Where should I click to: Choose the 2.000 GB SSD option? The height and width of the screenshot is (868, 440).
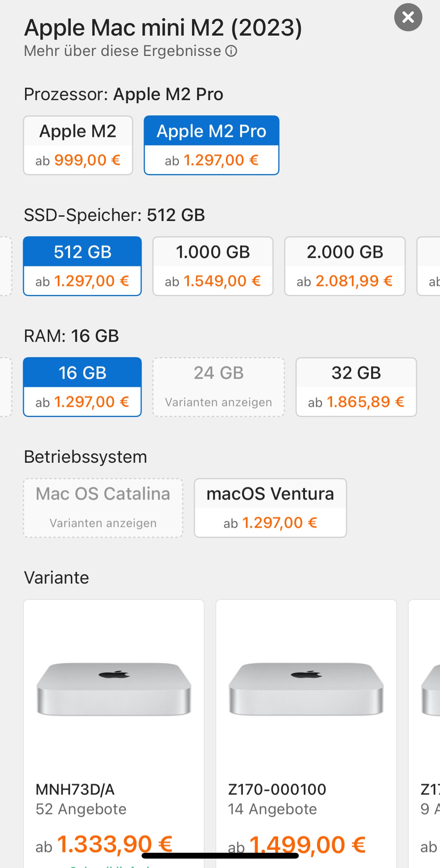(x=345, y=266)
